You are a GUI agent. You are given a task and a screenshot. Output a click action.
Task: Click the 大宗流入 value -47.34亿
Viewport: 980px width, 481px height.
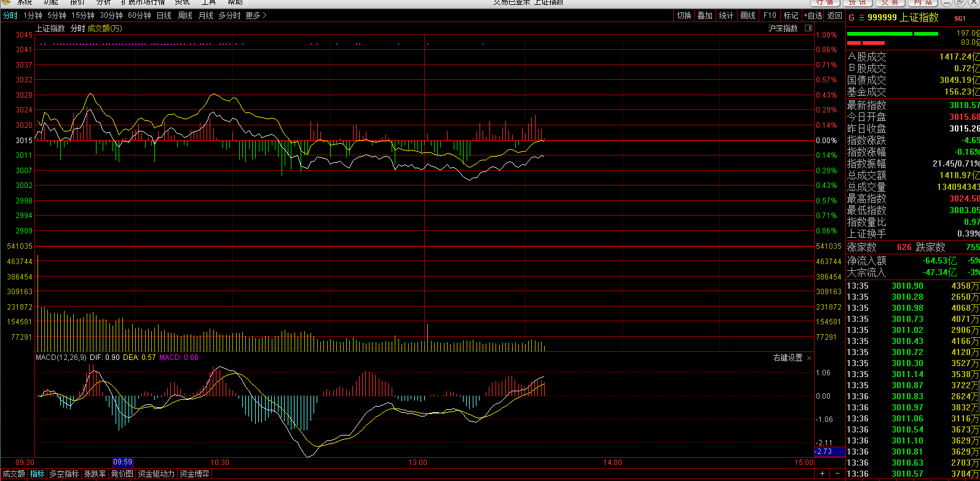(939, 272)
